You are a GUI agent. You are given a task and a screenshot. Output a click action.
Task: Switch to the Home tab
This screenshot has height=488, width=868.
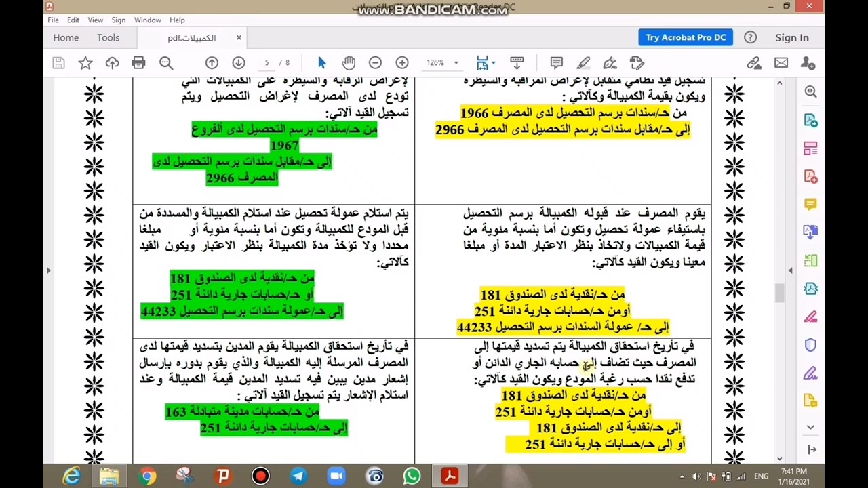point(66,38)
